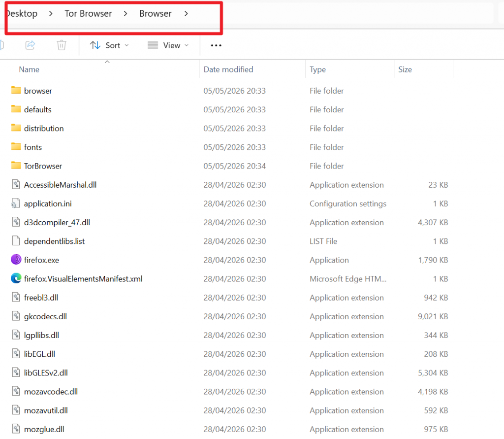Viewport: 504px width, 439px height.
Task: Click the Edge icon of firefox.VisualElementsManifest.xml
Action: tap(16, 278)
